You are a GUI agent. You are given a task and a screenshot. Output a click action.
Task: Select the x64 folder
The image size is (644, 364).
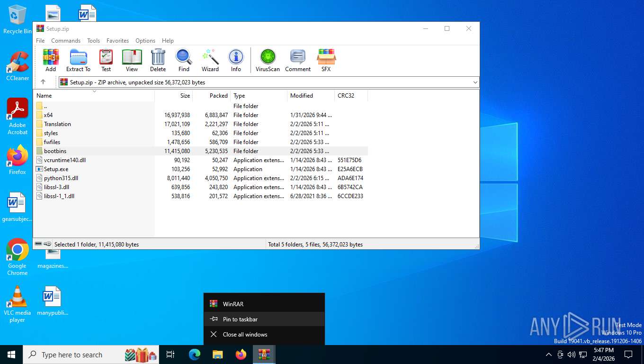[x=200, y=115]
